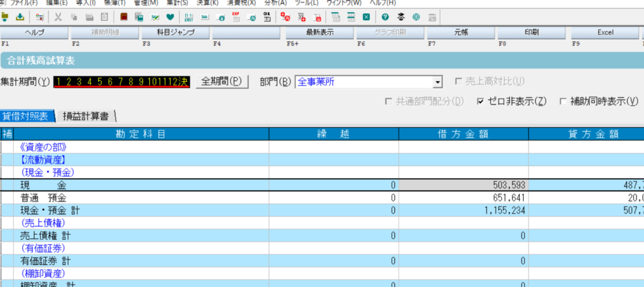Expand the 部門 全事業所 dropdown arrow
644x287 pixels.
438,82
